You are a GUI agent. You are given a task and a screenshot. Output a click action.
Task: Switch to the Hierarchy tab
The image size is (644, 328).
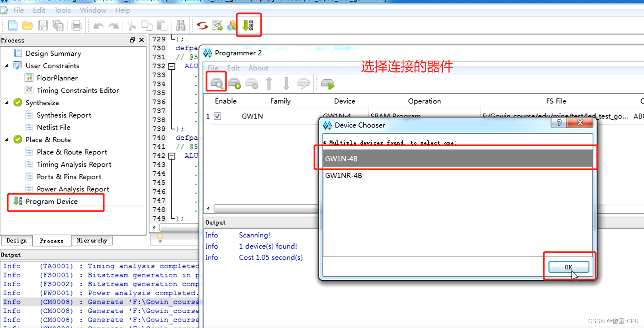click(x=92, y=240)
